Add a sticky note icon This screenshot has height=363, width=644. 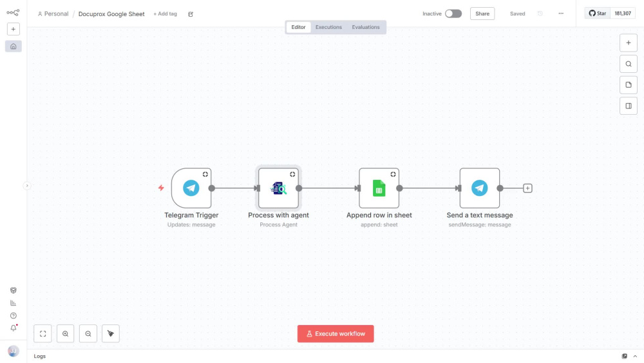tap(629, 84)
